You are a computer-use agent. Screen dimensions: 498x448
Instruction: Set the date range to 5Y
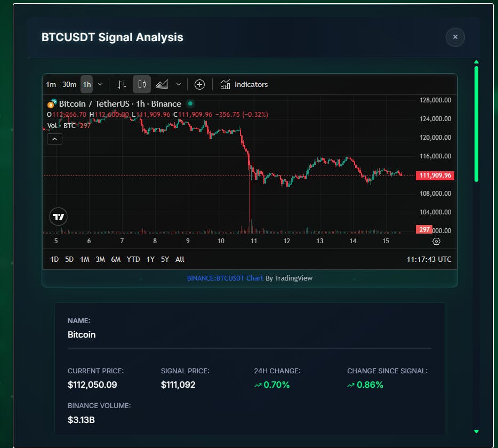(165, 260)
